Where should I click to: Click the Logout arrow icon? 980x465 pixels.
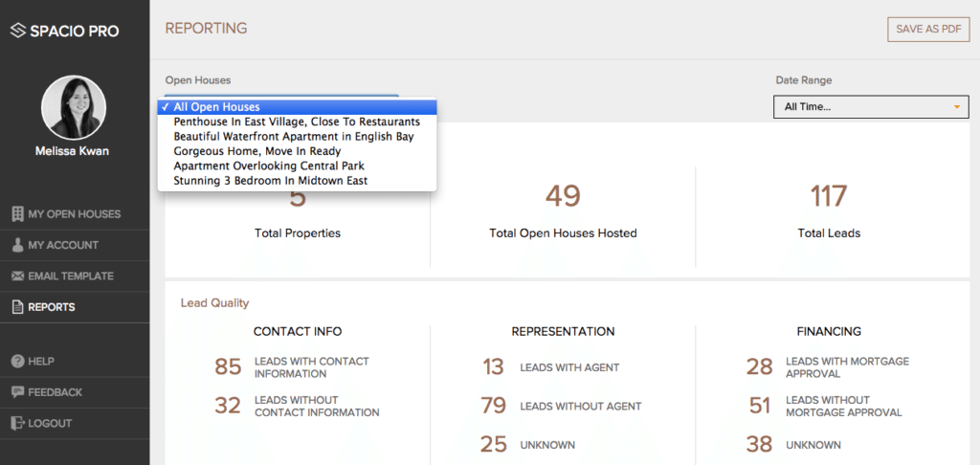coord(17,423)
